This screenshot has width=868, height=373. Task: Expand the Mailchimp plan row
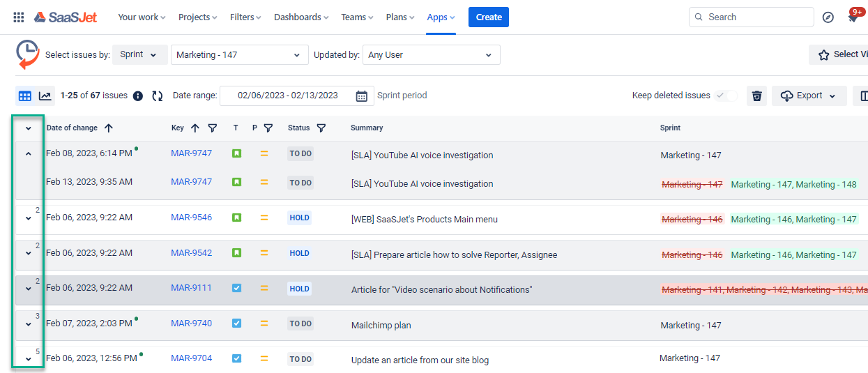point(29,324)
